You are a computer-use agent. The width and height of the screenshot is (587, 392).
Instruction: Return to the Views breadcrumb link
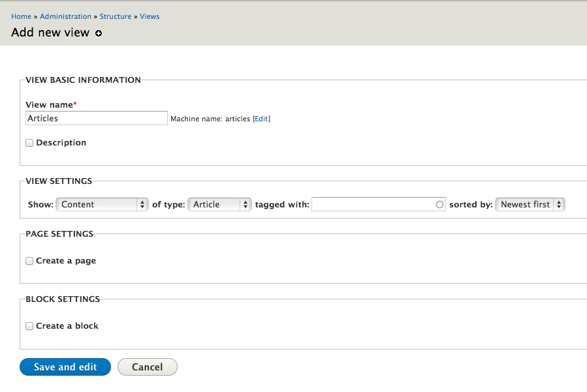pyautogui.click(x=150, y=16)
